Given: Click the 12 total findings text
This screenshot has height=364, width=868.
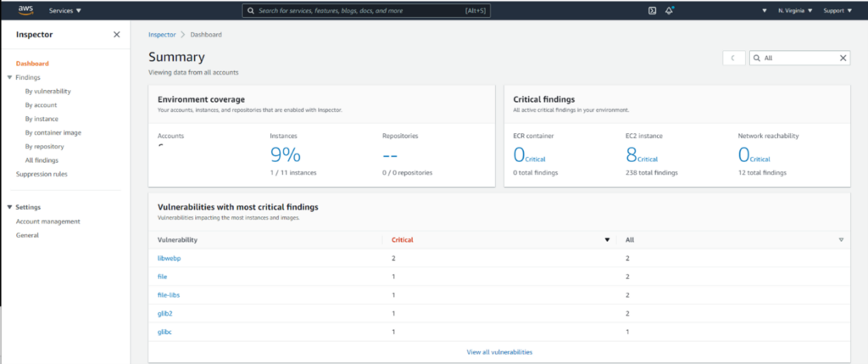Looking at the screenshot, I should pyautogui.click(x=762, y=173).
